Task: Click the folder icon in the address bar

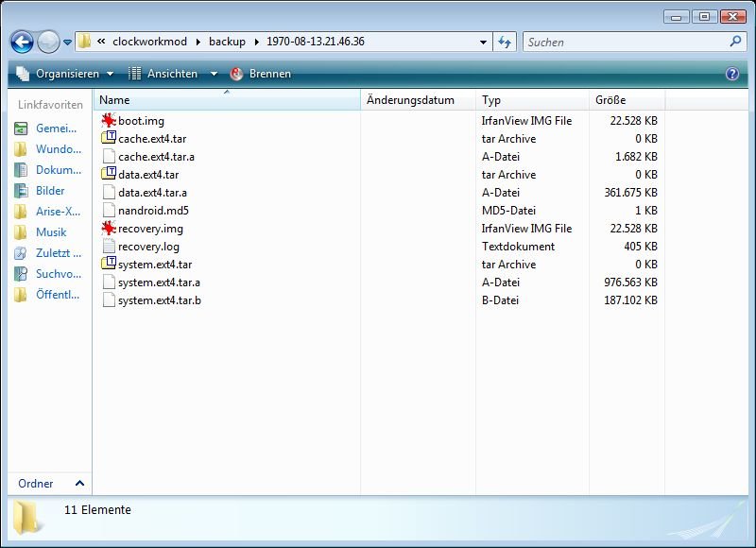Action: (84, 42)
